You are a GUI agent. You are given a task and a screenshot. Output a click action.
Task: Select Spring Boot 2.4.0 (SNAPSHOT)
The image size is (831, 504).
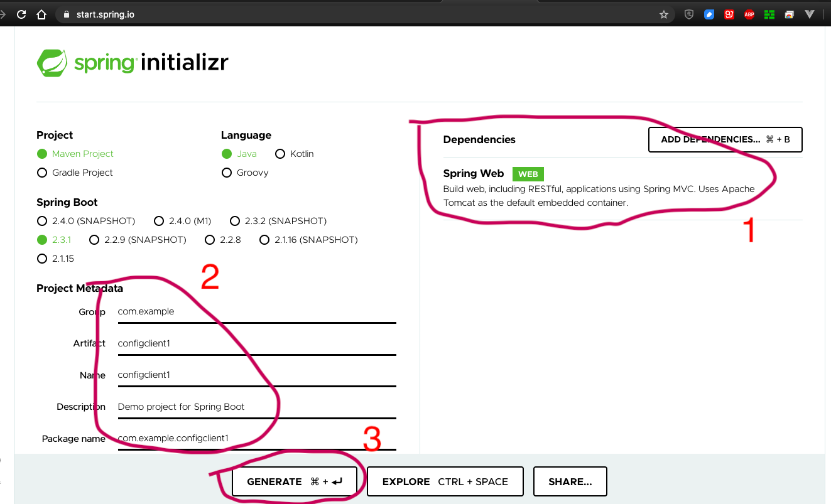coord(86,221)
